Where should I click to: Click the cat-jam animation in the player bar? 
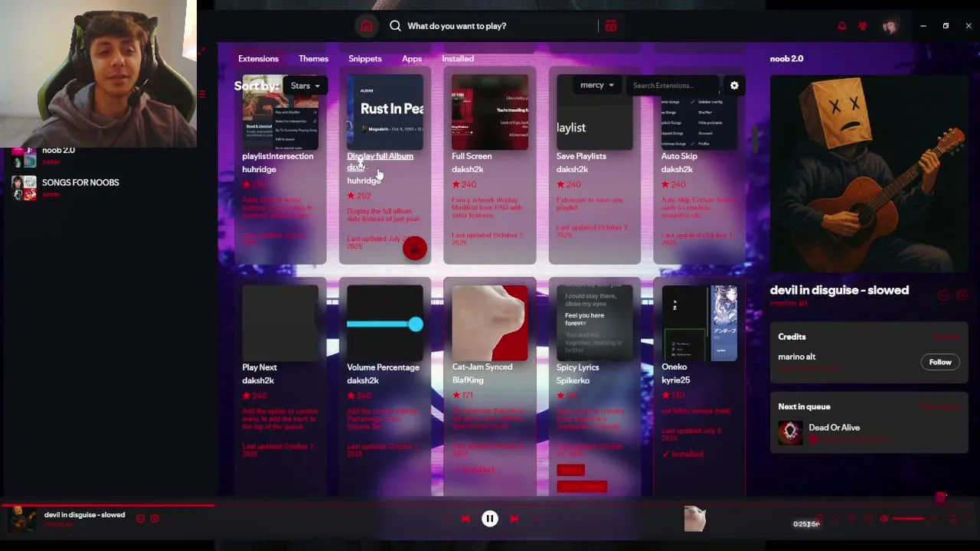pyautogui.click(x=694, y=519)
